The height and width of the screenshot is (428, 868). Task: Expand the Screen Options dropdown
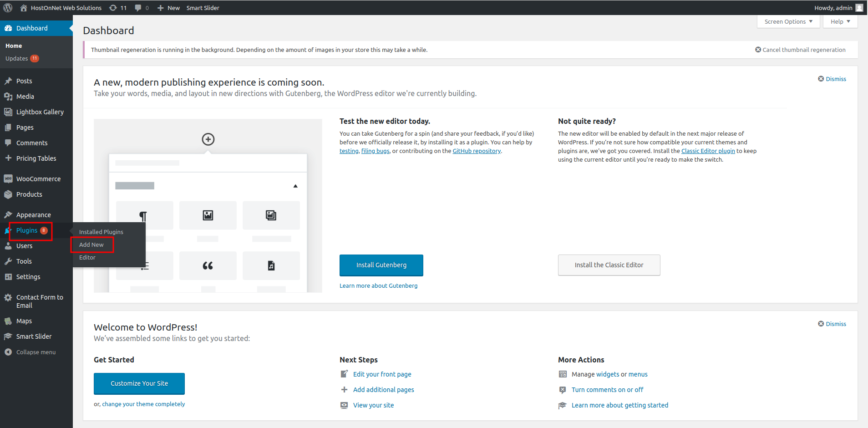pos(788,21)
